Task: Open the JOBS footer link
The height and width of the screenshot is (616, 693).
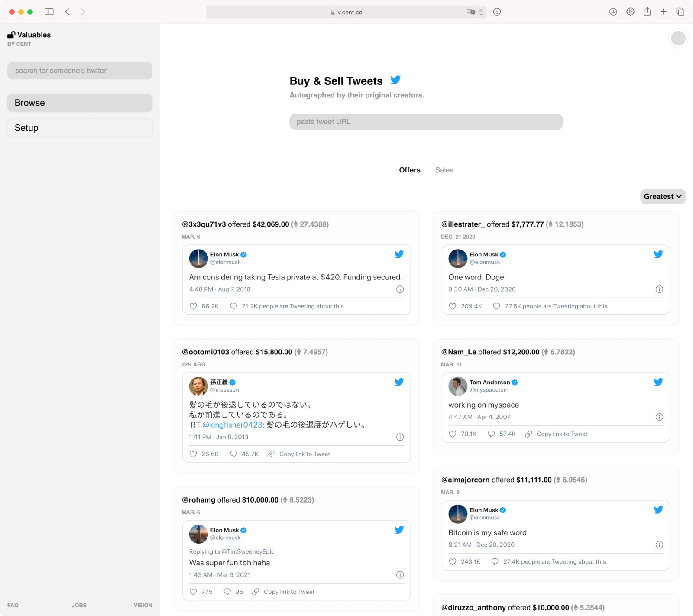Action: click(x=79, y=605)
